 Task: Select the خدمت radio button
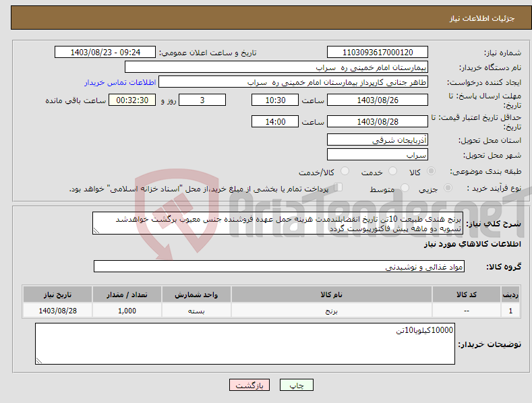tap(392, 171)
